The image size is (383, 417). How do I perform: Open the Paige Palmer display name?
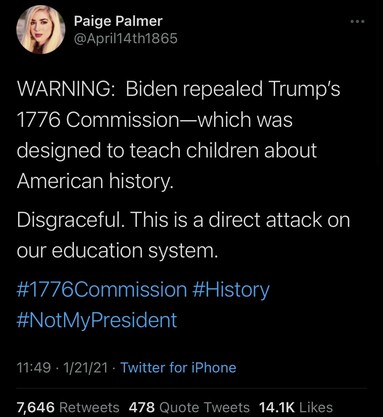(118, 21)
